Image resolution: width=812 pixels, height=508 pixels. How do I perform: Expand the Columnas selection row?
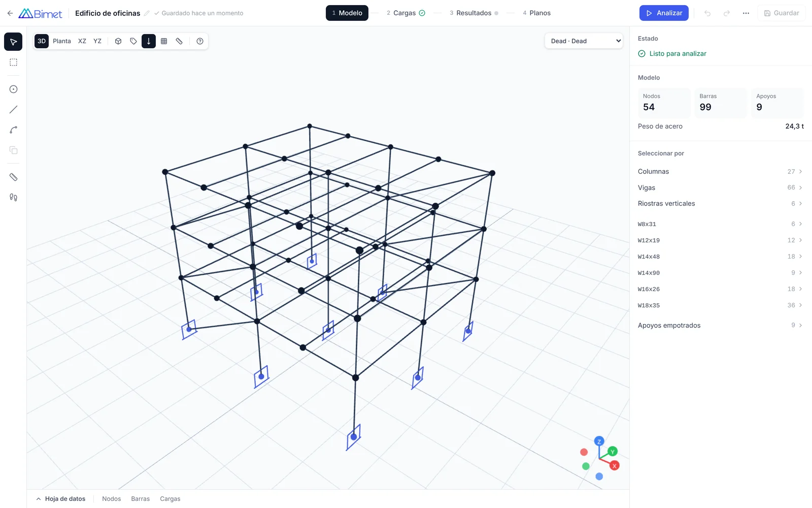click(x=720, y=172)
